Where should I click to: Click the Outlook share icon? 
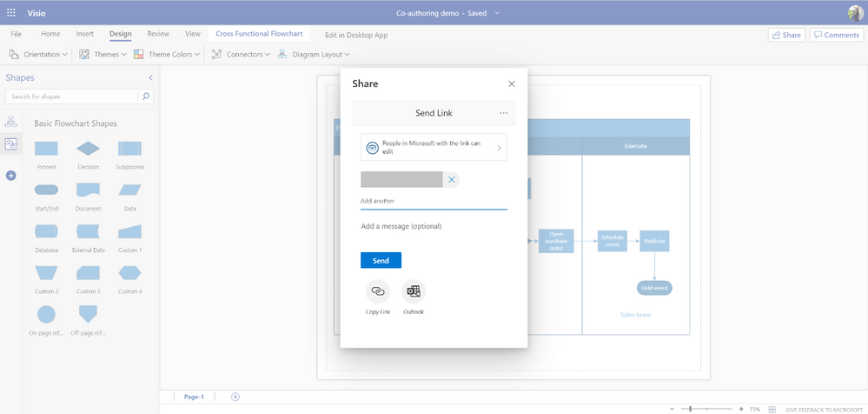[414, 291]
